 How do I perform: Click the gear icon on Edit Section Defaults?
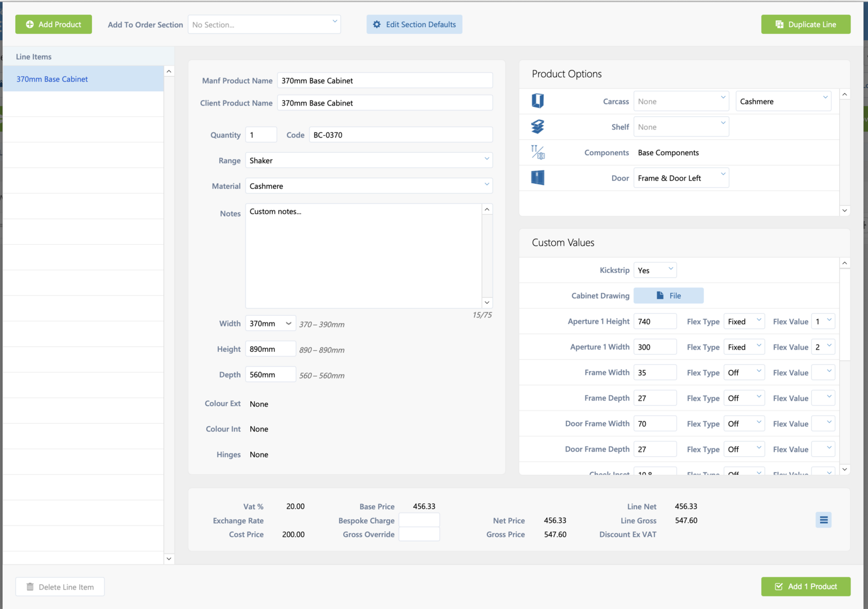pyautogui.click(x=377, y=24)
